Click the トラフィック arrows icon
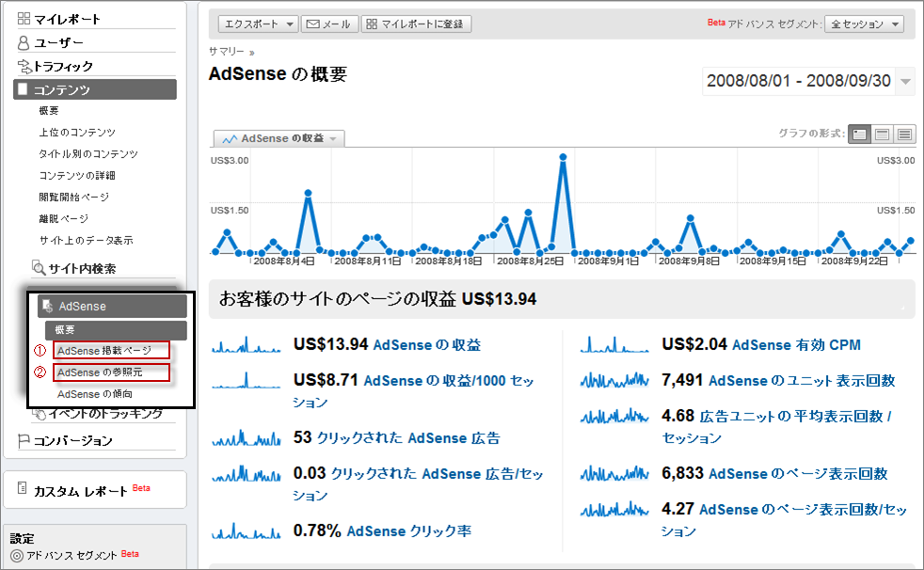This screenshot has width=924, height=570. click(x=24, y=66)
